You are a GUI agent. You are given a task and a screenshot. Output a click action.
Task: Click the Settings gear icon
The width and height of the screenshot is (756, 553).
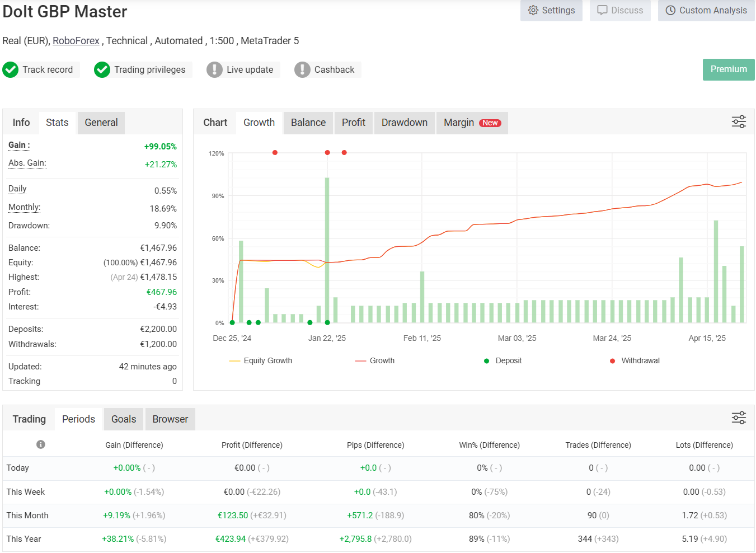click(x=533, y=11)
